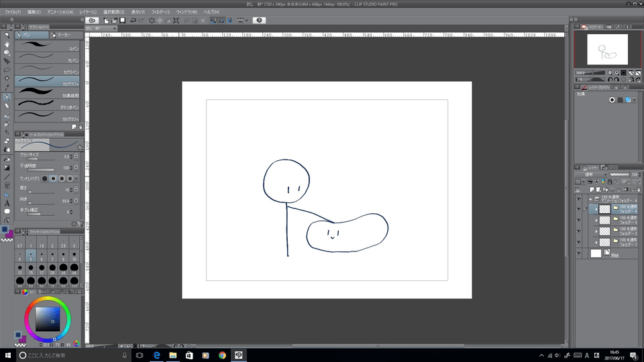Viewport: 644px width, 362px height.
Task: Click the Undo arrow in the command bar
Action: point(133,21)
